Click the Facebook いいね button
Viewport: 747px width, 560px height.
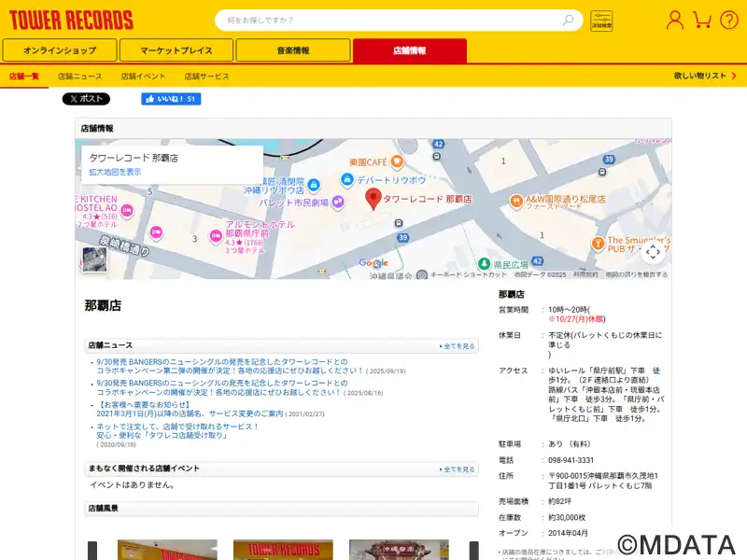(170, 99)
